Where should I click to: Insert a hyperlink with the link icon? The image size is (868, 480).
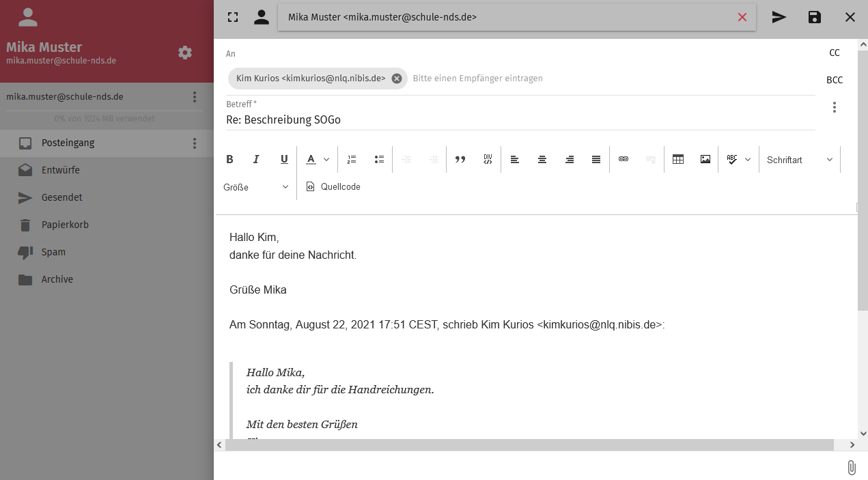(x=624, y=159)
